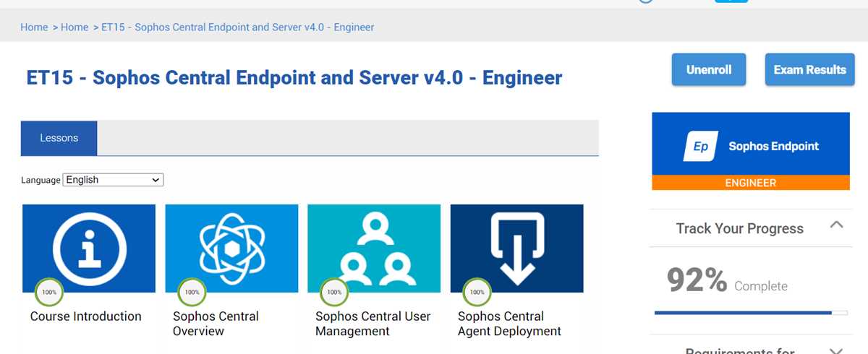868x354 pixels.
Task: Click the Unenroll button
Action: (x=709, y=70)
